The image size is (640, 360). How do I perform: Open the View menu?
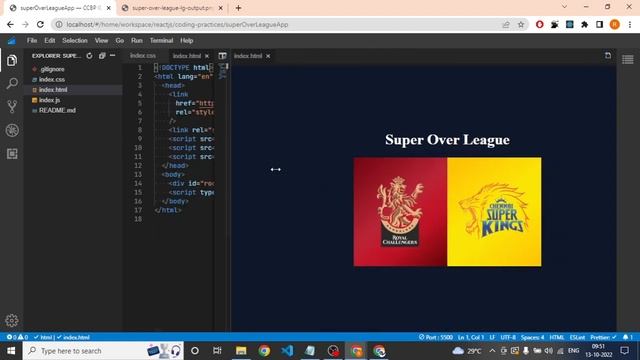pyautogui.click(x=102, y=40)
